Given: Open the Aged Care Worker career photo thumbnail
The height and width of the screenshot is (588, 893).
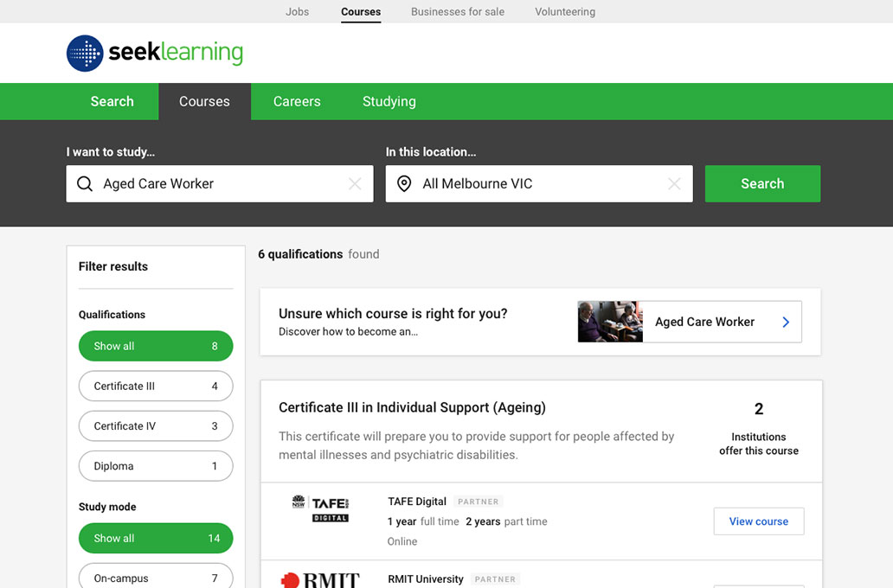Looking at the screenshot, I should pos(610,322).
